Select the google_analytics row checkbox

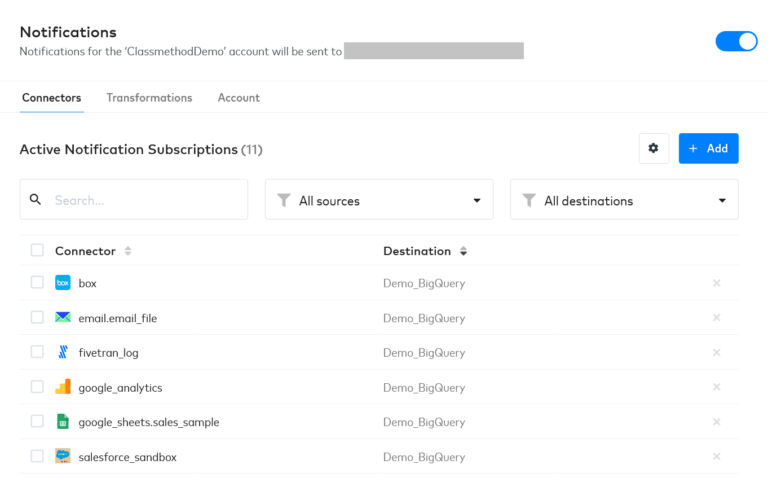point(37,387)
